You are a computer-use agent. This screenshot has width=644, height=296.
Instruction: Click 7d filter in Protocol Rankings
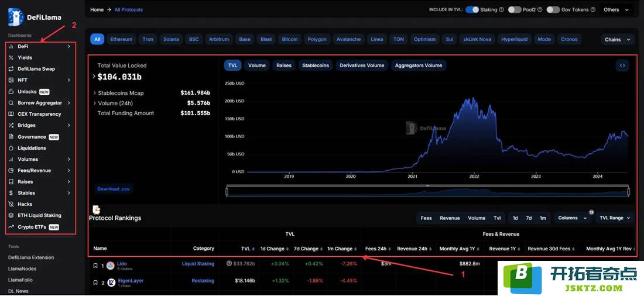pos(529,218)
